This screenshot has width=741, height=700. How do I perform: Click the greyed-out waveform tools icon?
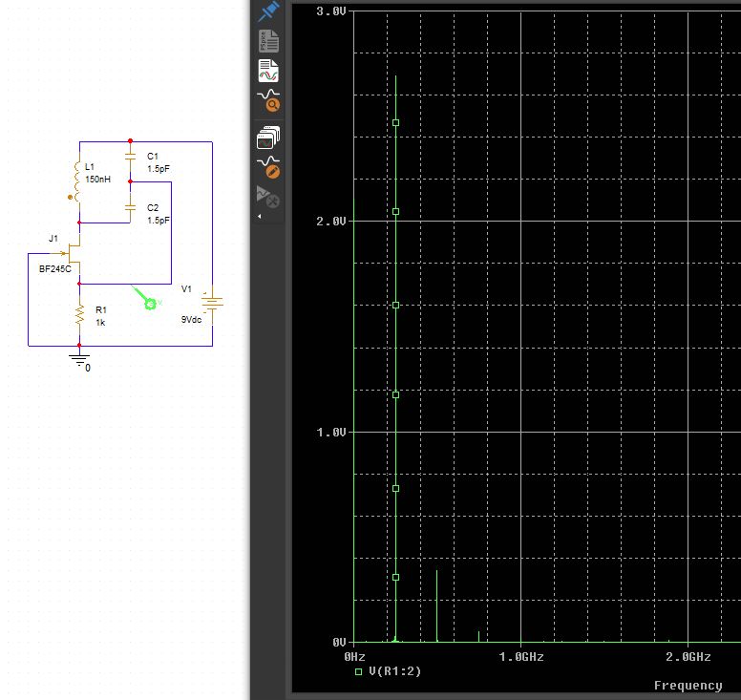[268, 197]
